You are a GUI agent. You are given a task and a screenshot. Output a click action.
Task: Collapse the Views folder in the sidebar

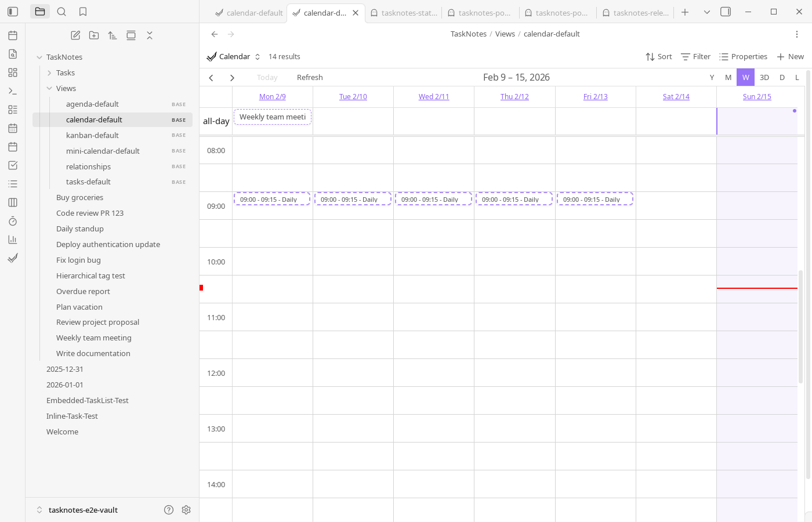[x=50, y=88]
